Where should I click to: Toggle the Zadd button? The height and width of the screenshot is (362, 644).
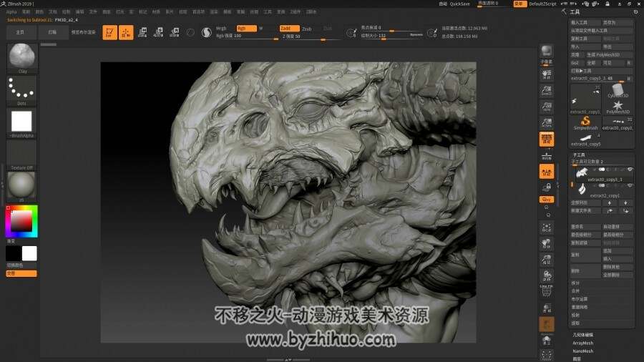pyautogui.click(x=290, y=29)
